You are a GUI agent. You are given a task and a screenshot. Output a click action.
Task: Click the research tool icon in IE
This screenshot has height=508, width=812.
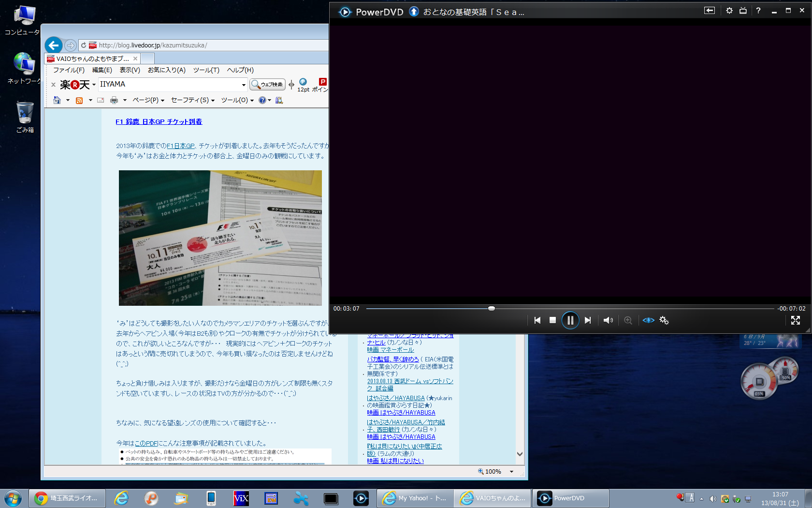279,100
